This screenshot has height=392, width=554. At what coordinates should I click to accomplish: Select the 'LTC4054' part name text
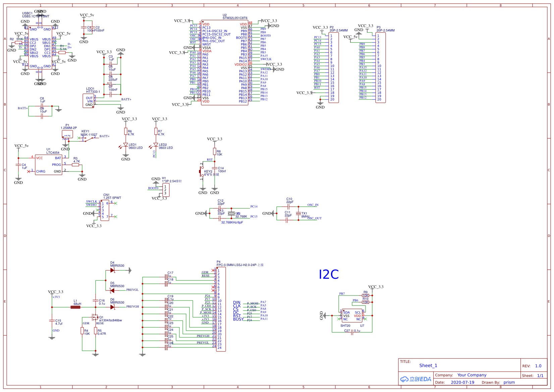click(x=53, y=153)
